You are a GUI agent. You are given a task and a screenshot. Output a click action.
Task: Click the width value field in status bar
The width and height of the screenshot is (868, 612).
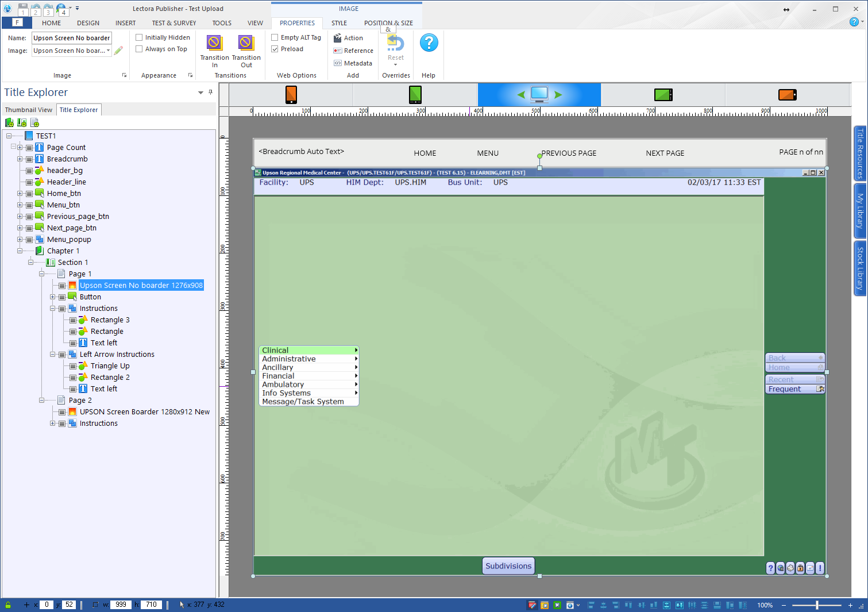click(x=121, y=605)
